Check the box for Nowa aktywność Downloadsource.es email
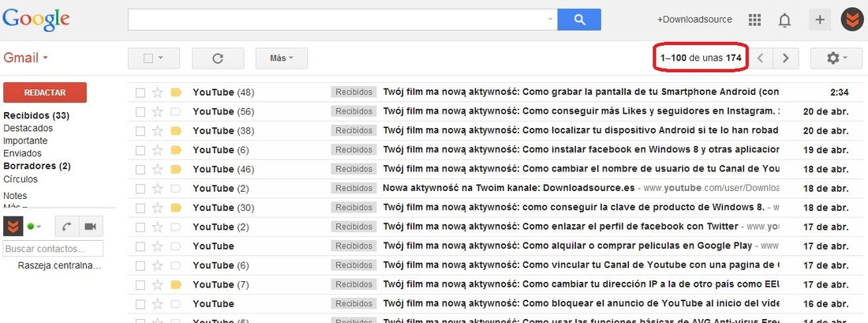The image size is (868, 323). tap(140, 189)
